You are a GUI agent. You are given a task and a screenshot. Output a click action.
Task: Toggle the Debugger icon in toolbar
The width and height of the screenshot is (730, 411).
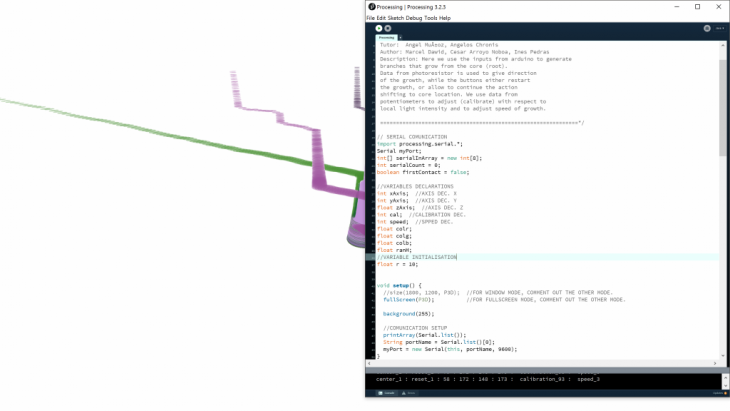point(707,28)
